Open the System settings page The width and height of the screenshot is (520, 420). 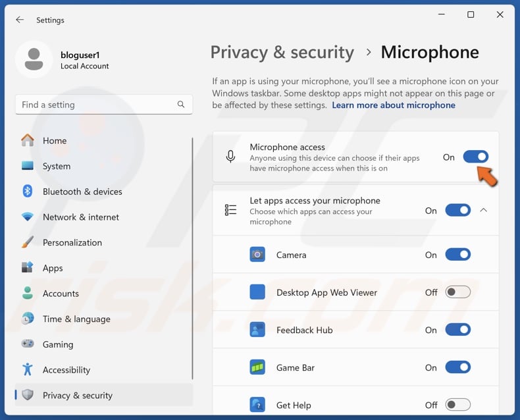[x=57, y=167]
